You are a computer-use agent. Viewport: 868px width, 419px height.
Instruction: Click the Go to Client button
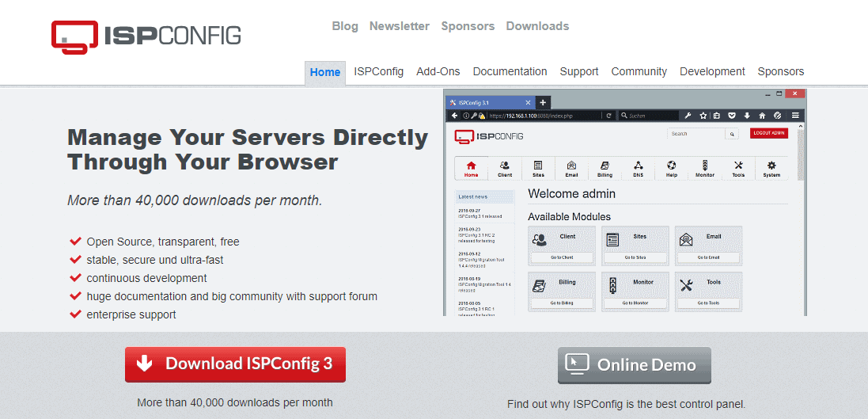562,257
